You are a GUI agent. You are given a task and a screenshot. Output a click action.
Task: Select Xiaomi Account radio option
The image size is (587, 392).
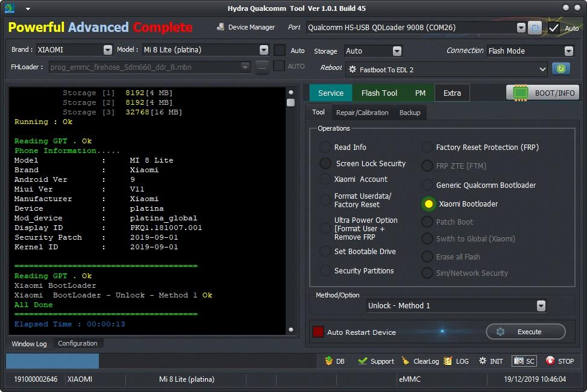pyautogui.click(x=325, y=179)
